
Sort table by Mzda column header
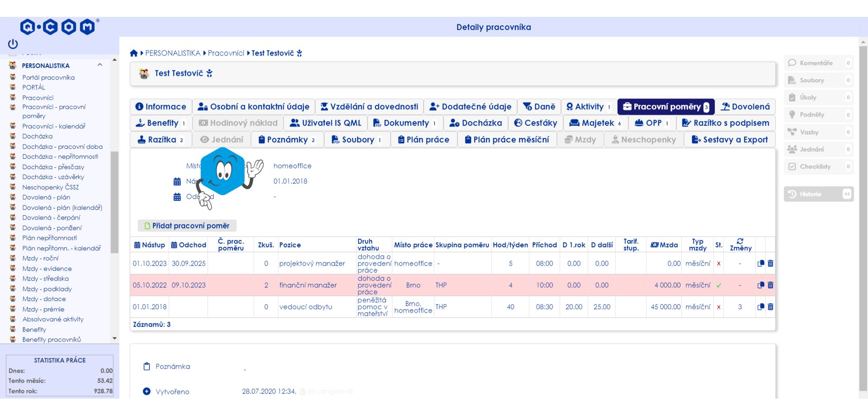664,244
